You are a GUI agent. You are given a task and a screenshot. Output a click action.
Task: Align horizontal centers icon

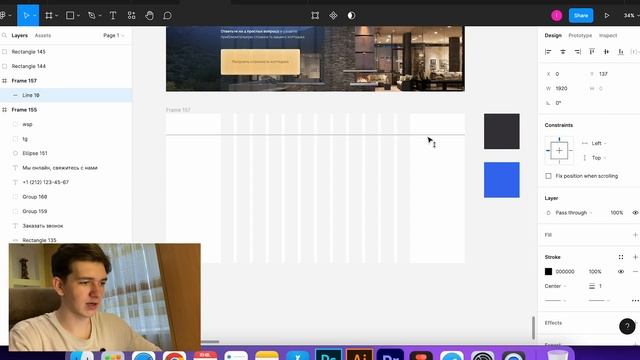pos(563,51)
